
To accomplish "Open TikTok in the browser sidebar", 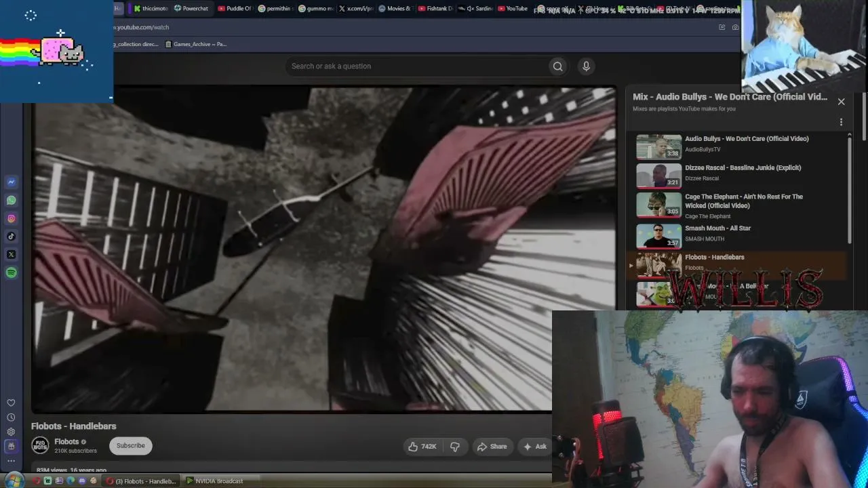I will click(x=11, y=237).
